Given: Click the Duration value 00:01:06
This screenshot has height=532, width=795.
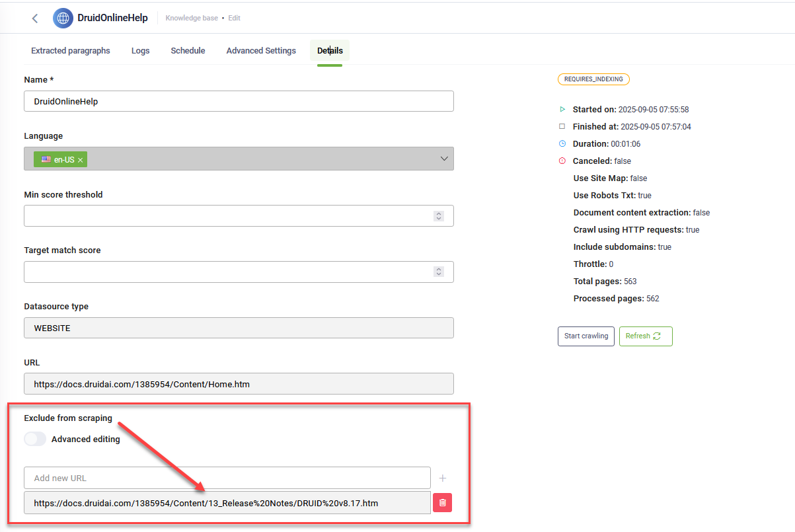Looking at the screenshot, I should (x=625, y=144).
